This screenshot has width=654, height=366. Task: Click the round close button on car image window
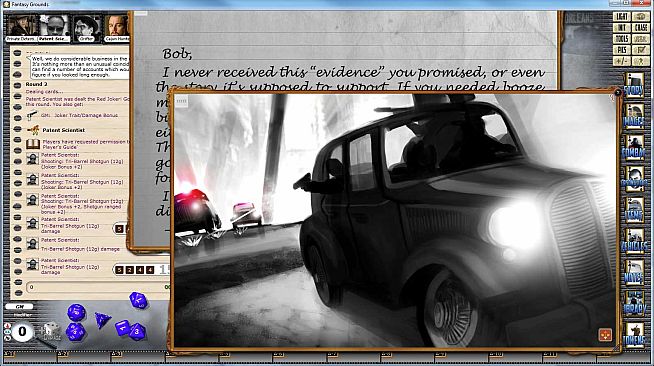tap(618, 93)
